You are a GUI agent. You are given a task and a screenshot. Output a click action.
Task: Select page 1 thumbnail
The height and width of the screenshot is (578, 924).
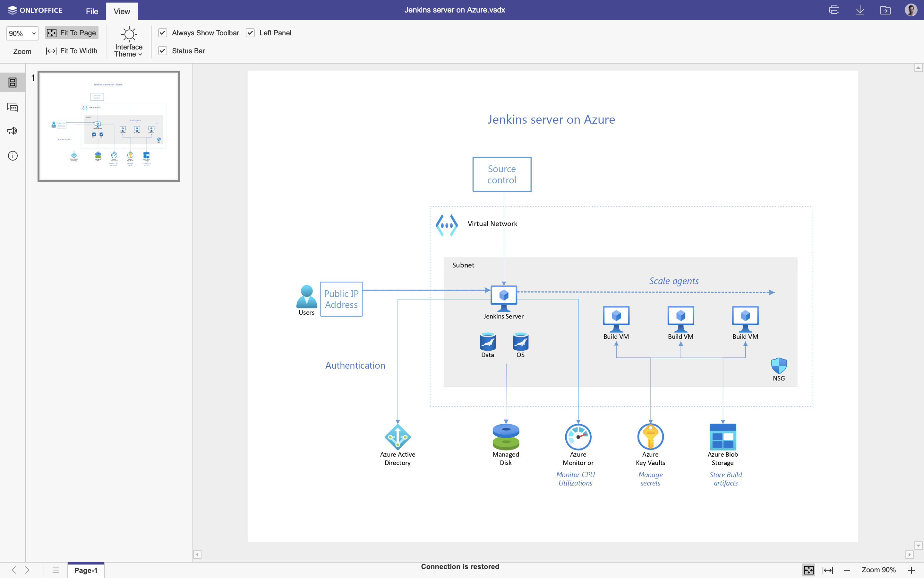pyautogui.click(x=108, y=126)
